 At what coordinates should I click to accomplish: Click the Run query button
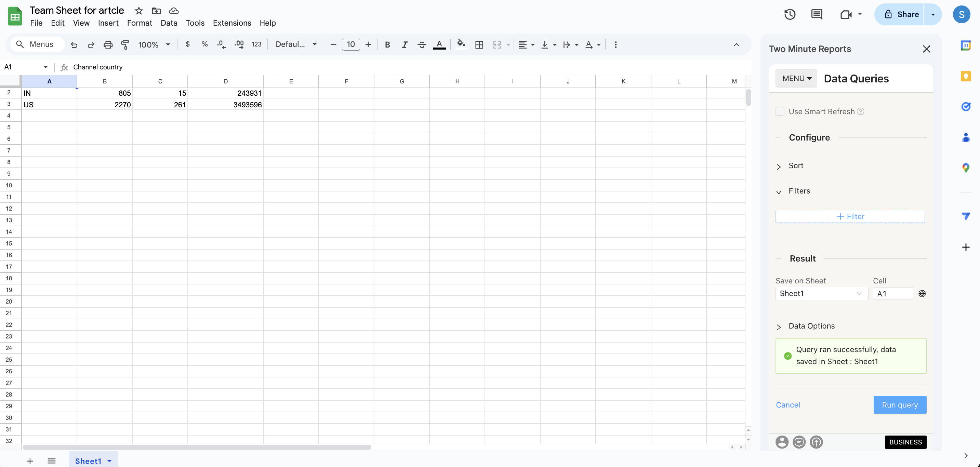899,405
